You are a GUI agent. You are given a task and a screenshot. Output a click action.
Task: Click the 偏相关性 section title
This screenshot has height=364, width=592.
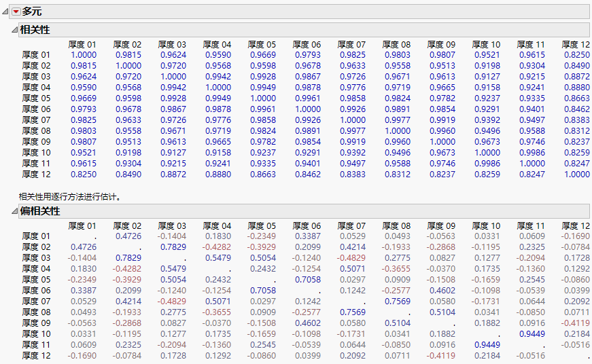click(x=40, y=211)
